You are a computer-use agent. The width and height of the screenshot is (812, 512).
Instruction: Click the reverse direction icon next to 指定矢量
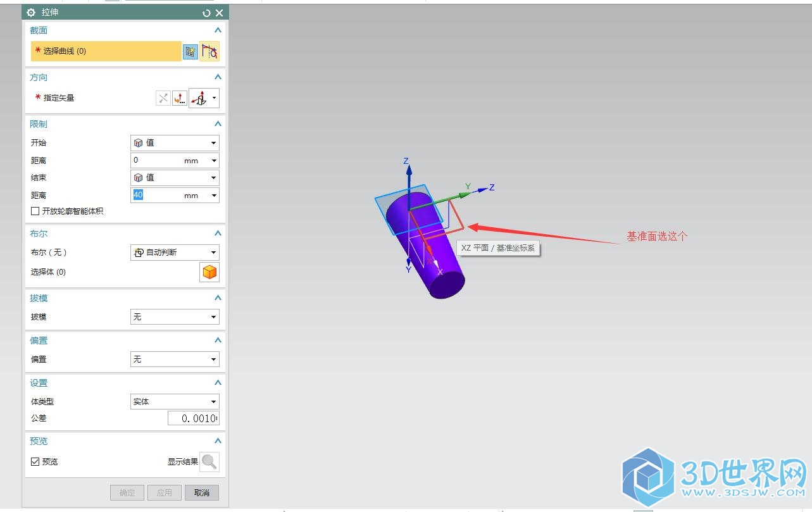[x=163, y=98]
